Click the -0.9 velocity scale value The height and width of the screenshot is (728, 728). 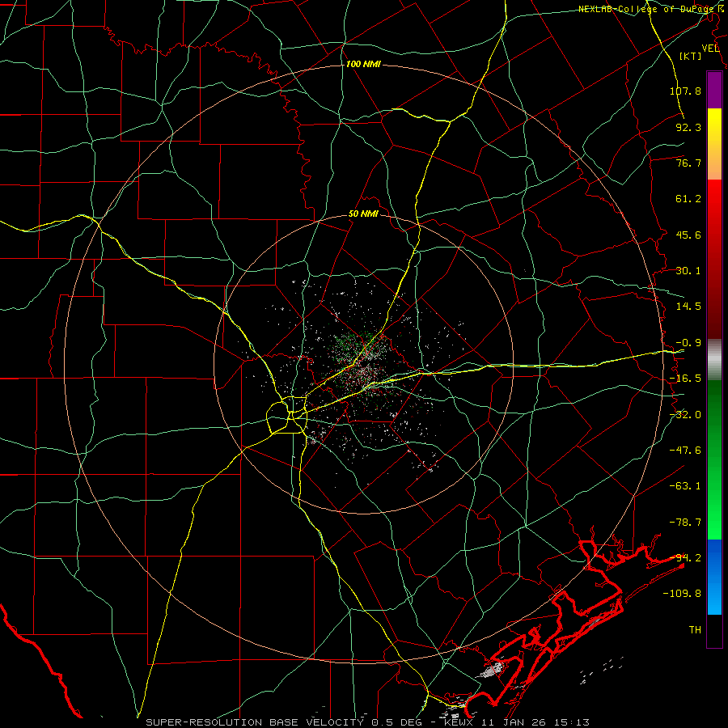688,343
